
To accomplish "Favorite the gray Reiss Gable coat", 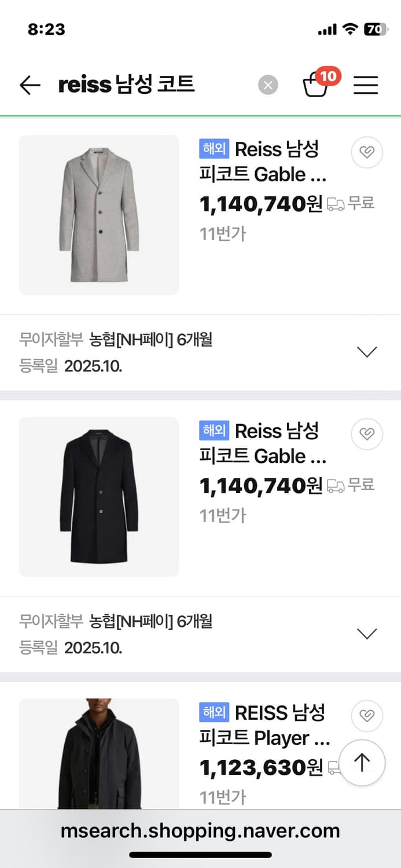I will [x=366, y=152].
